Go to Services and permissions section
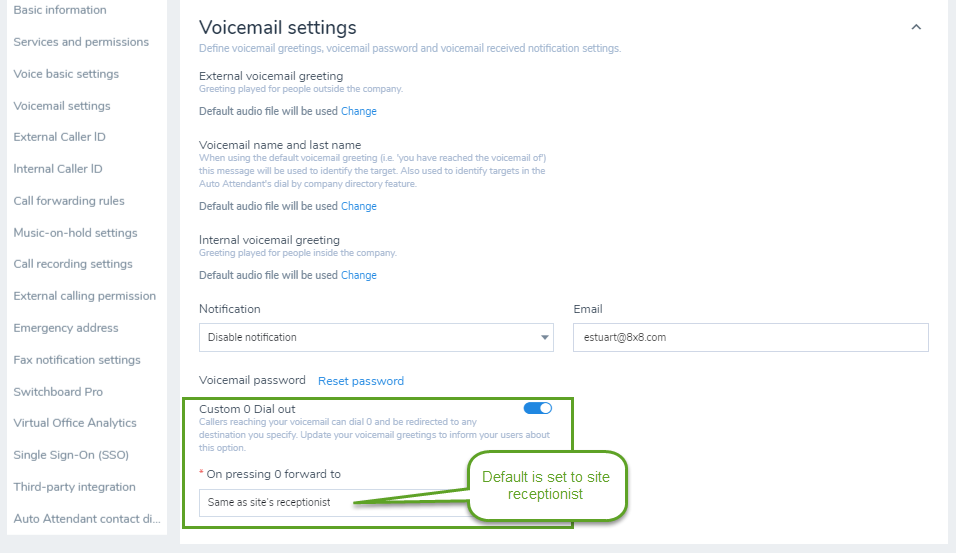 click(81, 41)
